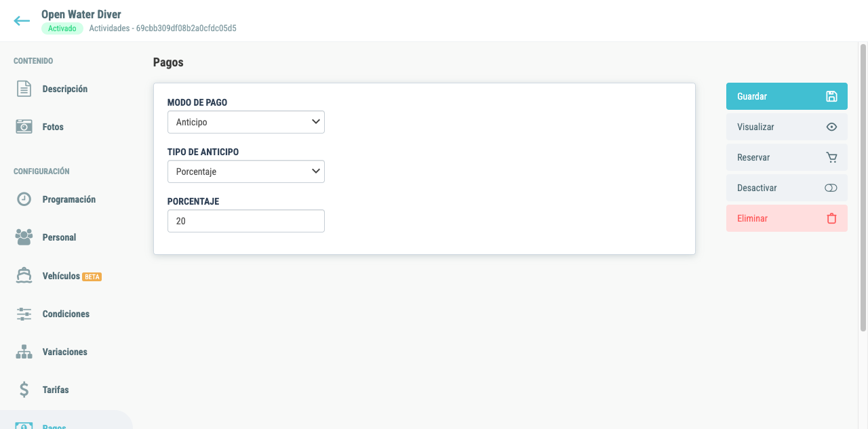Screen dimensions: 868x429
Task: Select the Tarifas menu label
Action: (x=56, y=390)
